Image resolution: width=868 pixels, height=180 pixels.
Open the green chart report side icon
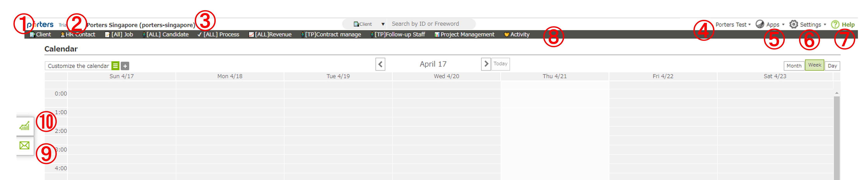(x=25, y=126)
